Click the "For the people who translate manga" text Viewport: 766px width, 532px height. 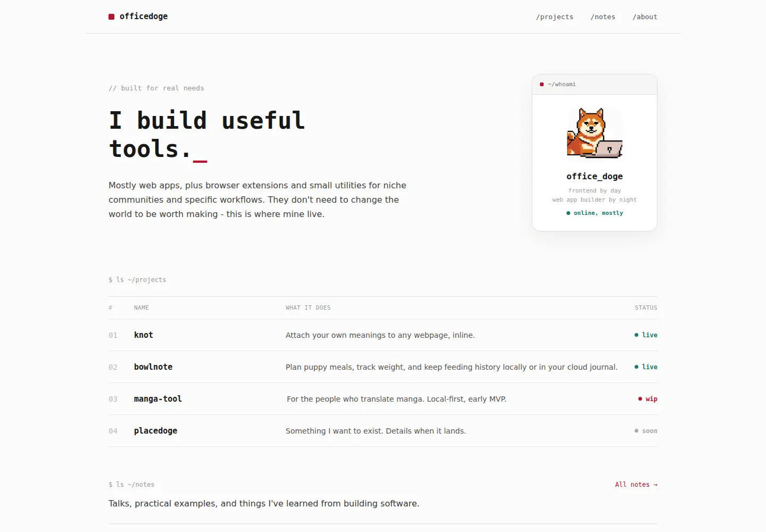(x=396, y=399)
